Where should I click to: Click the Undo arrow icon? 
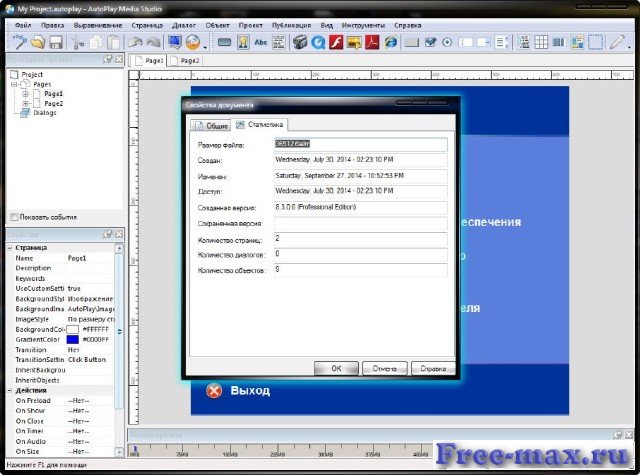click(x=135, y=42)
